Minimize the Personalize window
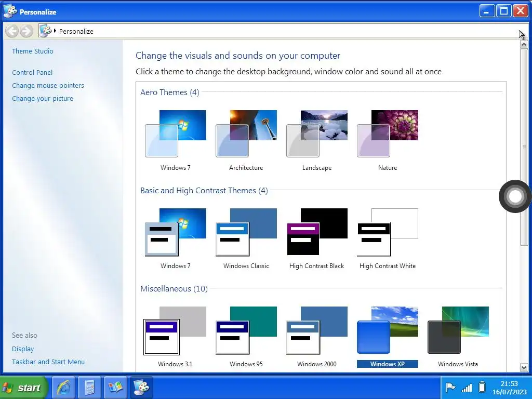The height and width of the screenshot is (399, 532). pos(487,11)
